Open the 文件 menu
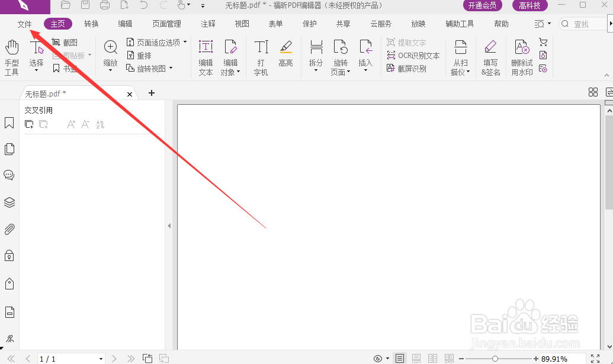The image size is (613, 364). (x=24, y=24)
